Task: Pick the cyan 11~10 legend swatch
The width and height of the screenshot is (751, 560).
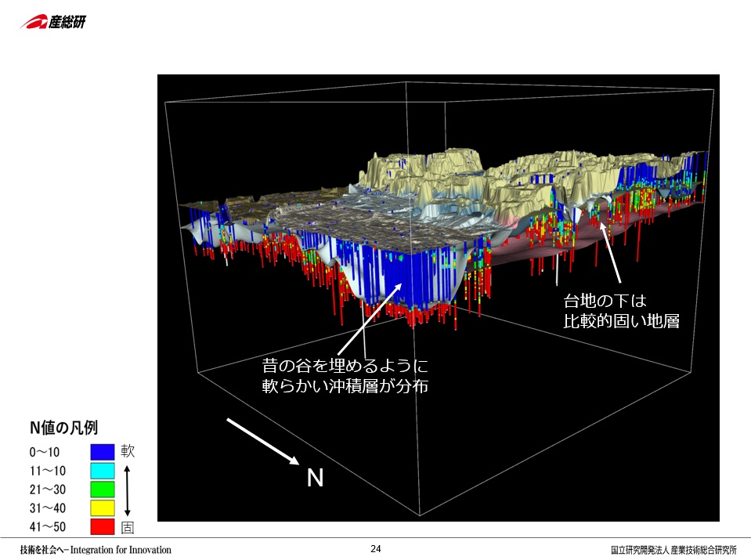Action: tap(103, 471)
